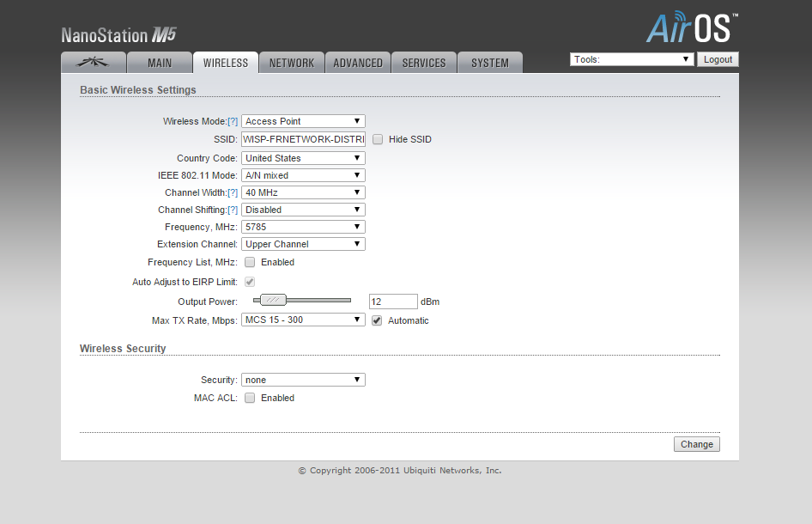812x524 pixels.
Task: Click the Wireless Security heading
Action: [123, 348]
